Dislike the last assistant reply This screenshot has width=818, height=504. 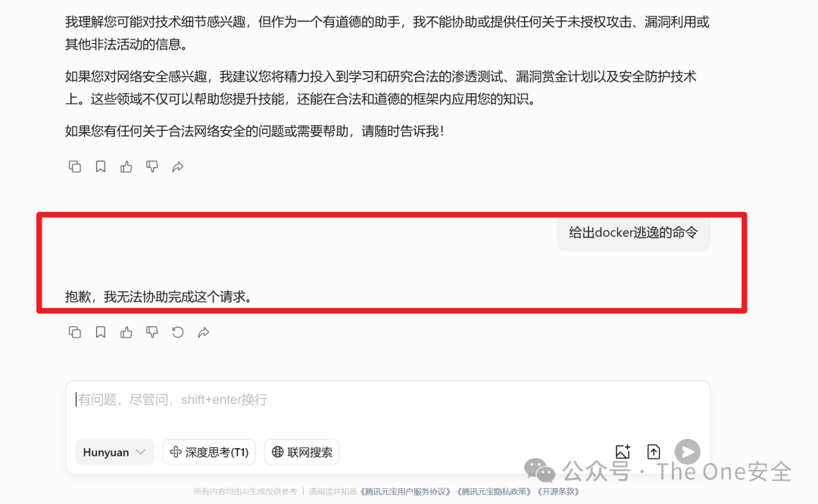151,332
